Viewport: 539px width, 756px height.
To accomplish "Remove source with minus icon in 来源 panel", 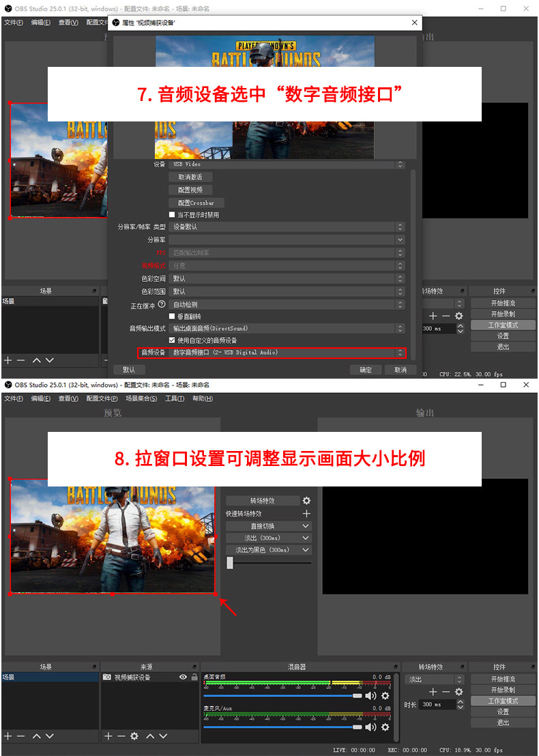I will tap(121, 736).
